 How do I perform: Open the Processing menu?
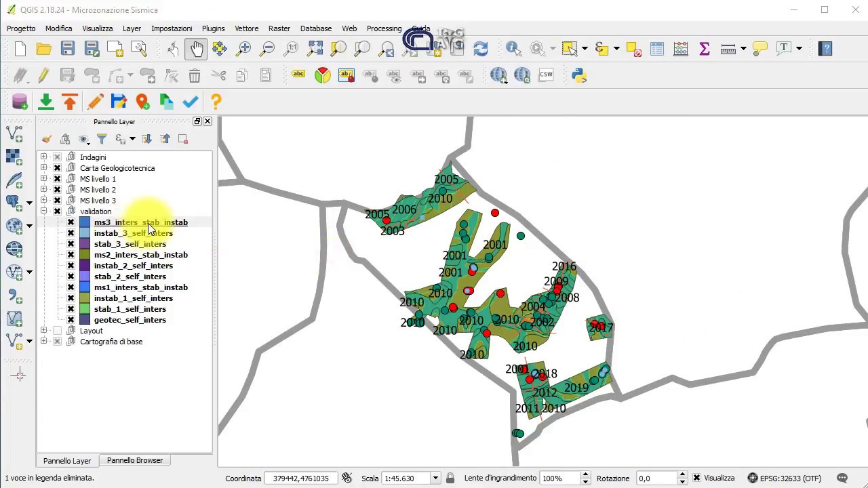coord(384,28)
